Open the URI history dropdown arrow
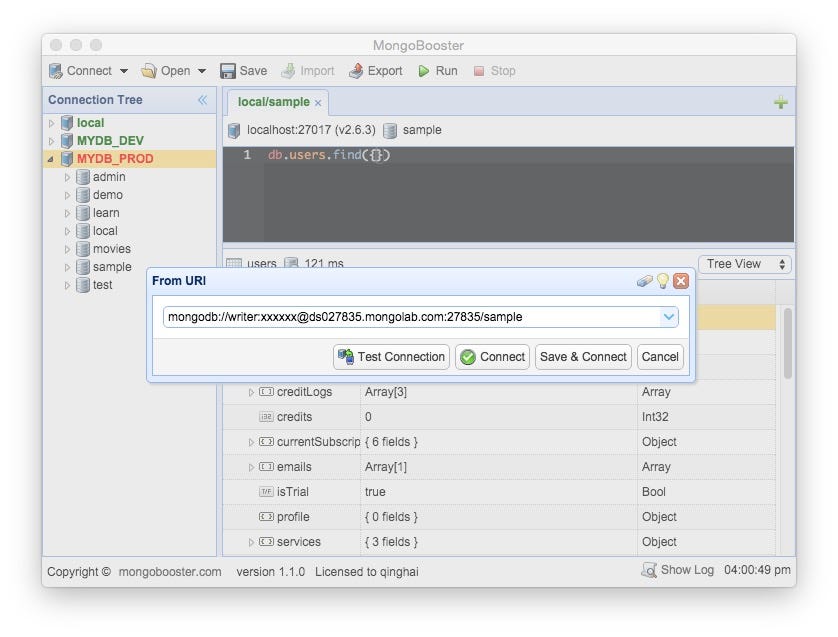Image resolution: width=838 pixels, height=637 pixels. [x=669, y=317]
